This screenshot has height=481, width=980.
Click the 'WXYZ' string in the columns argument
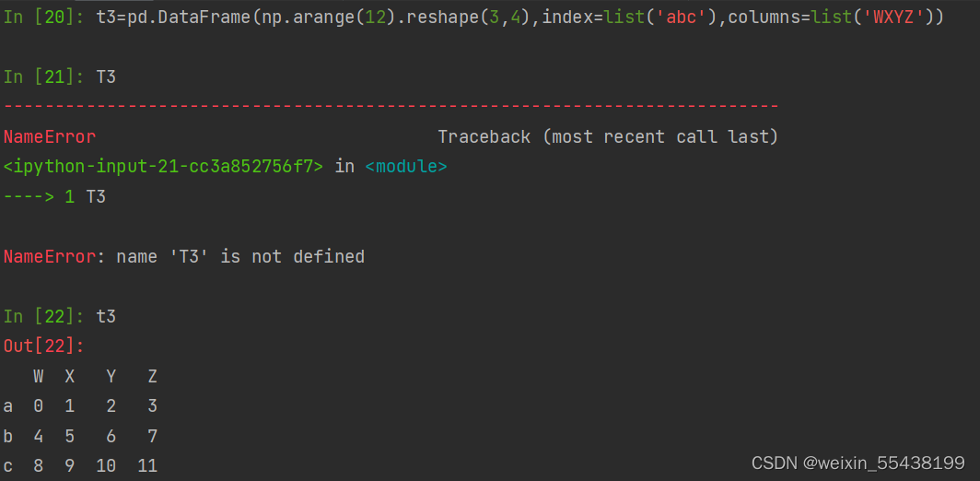pyautogui.click(x=893, y=18)
